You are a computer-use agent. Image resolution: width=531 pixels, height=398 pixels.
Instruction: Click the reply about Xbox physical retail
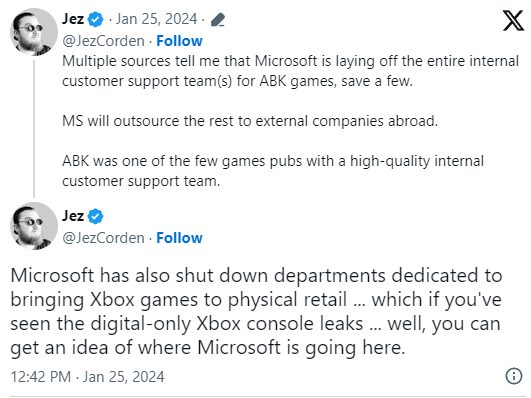coord(256,311)
